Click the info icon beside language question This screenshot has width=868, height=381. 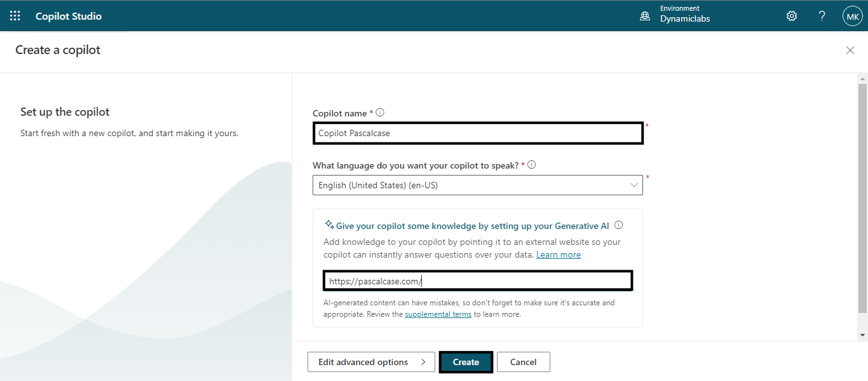point(532,165)
